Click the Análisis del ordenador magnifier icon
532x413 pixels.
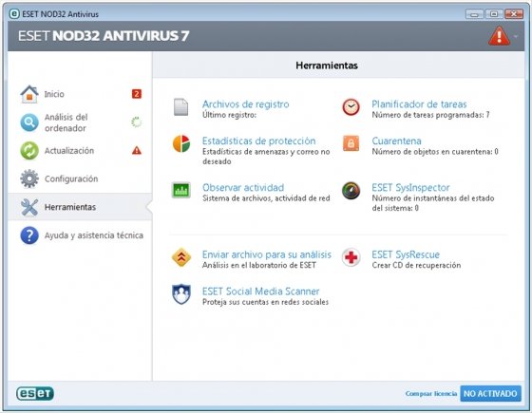click(x=29, y=122)
